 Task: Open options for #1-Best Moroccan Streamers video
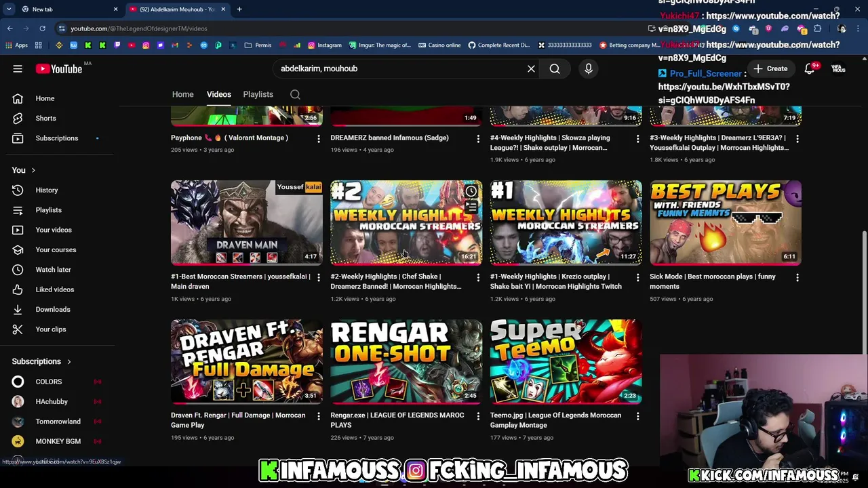[318, 277]
